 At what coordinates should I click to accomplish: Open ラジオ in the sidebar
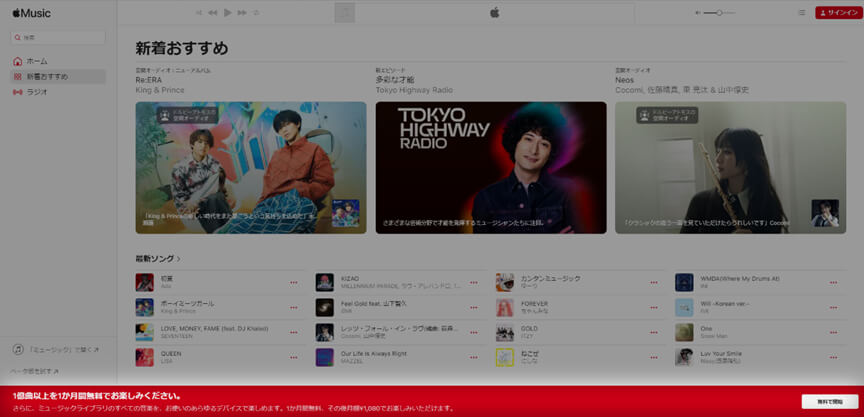[x=58, y=92]
